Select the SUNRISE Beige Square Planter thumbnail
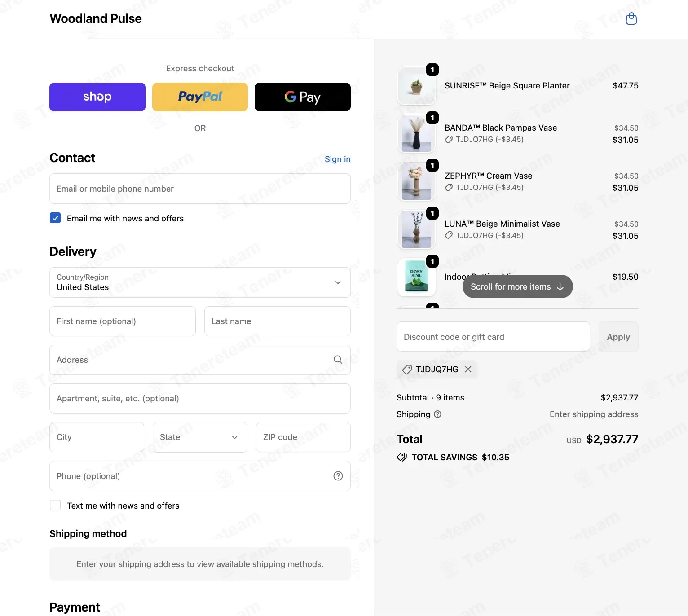Screen dimensions: 688x616 pyautogui.click(x=416, y=86)
